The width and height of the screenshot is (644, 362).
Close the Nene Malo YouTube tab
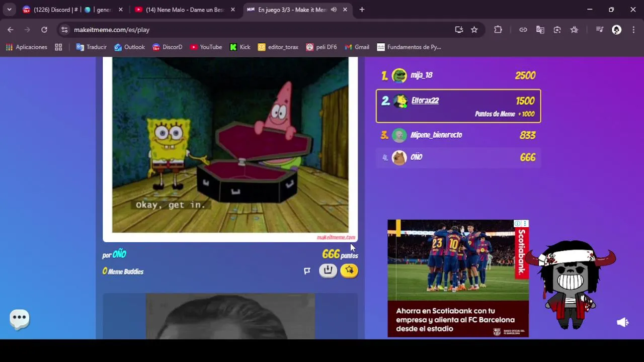(232, 10)
